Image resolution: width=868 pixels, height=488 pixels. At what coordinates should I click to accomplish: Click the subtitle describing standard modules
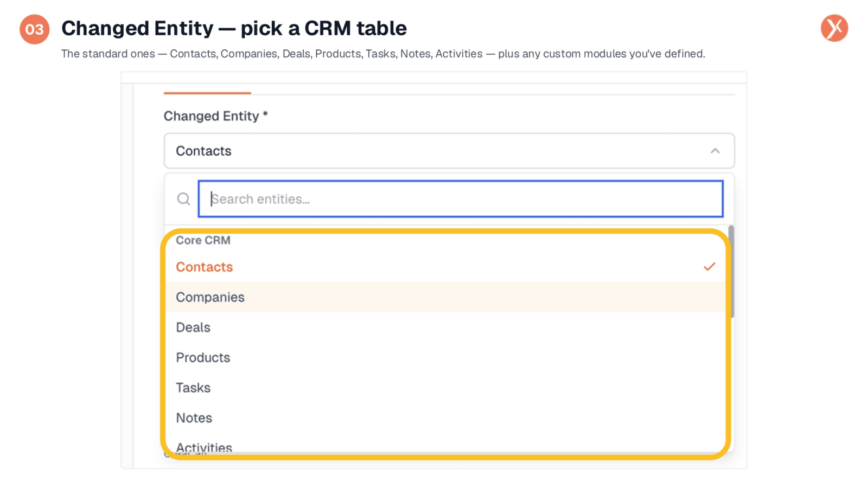pos(383,54)
